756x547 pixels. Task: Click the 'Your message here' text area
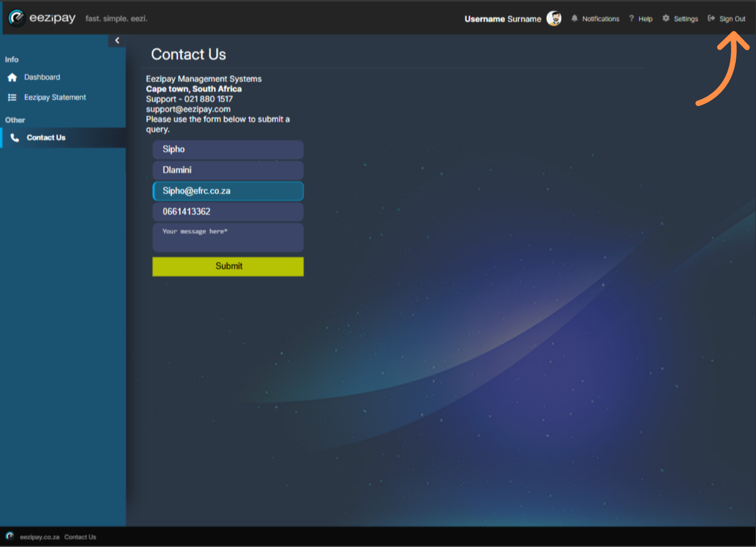(x=228, y=238)
